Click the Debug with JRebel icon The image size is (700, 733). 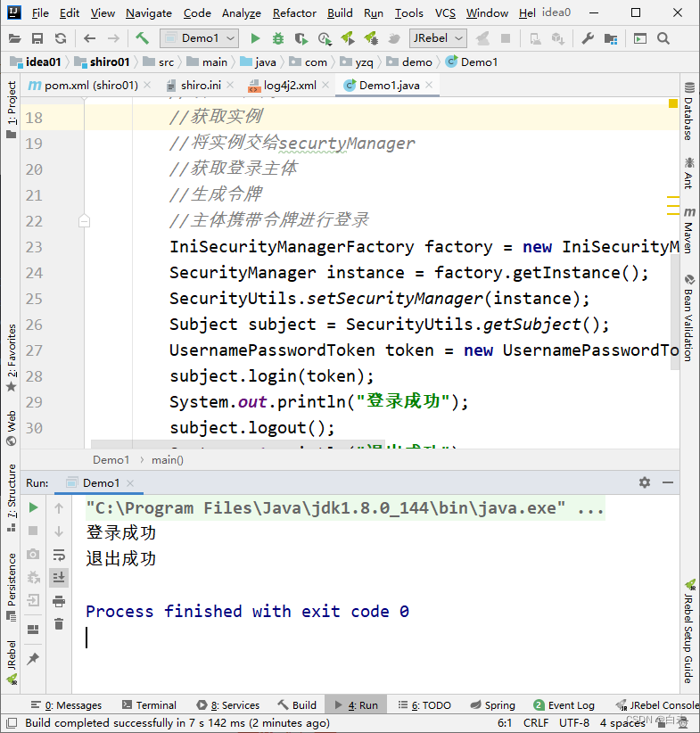point(371,38)
